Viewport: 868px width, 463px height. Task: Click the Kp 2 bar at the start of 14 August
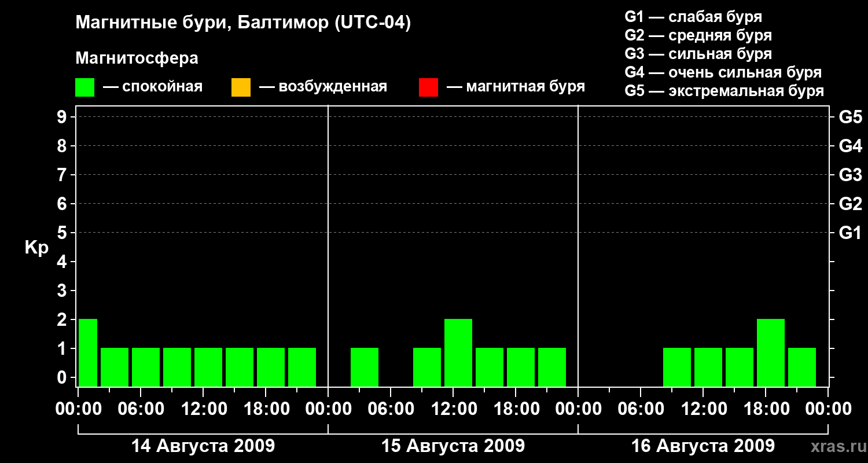88,352
